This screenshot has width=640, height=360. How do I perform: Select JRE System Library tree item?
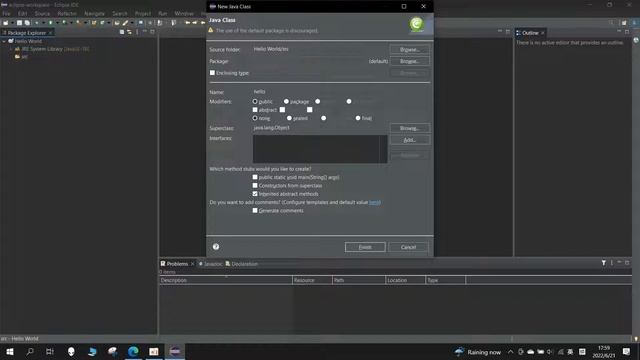(51, 49)
